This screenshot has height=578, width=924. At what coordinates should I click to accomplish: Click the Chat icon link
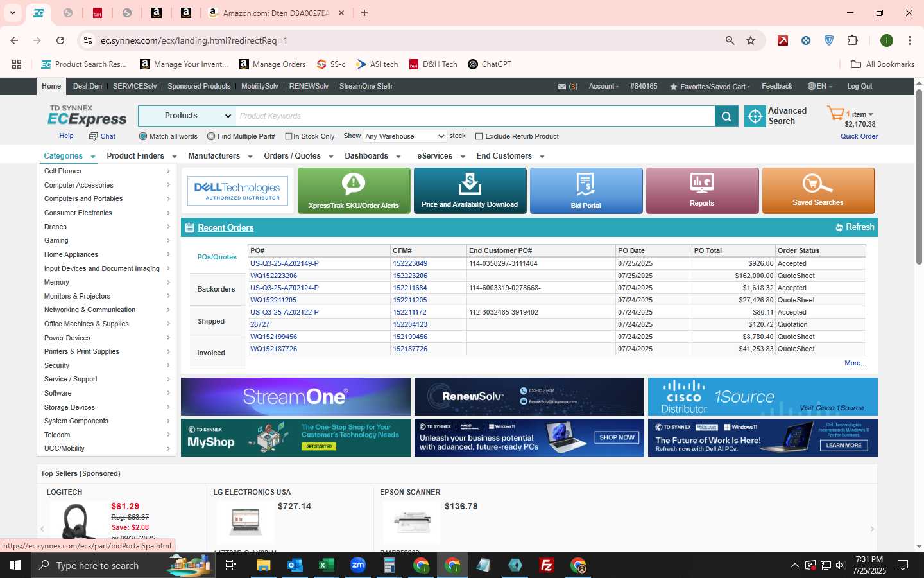102,136
